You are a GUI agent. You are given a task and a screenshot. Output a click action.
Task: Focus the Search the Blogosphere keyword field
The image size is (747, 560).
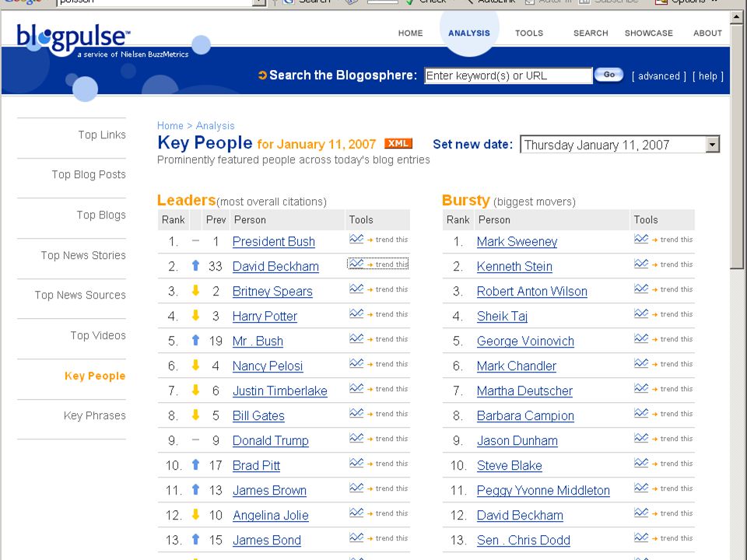[508, 75]
